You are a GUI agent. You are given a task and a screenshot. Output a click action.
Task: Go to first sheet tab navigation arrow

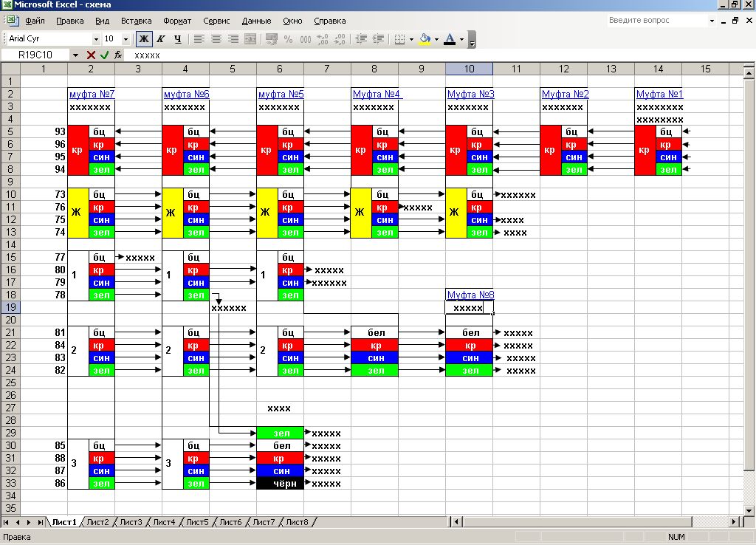pos(6,522)
